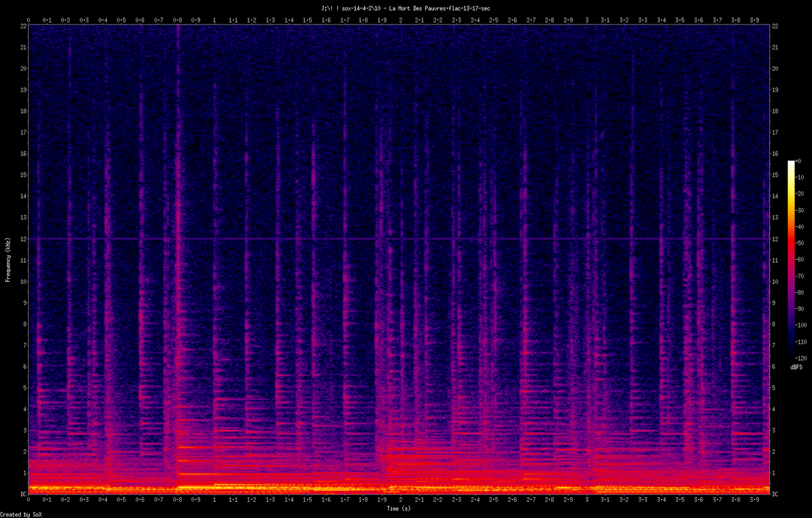The image size is (812, 518).
Task: Select the '-80' value on dBFS legend
Action: 800,292
